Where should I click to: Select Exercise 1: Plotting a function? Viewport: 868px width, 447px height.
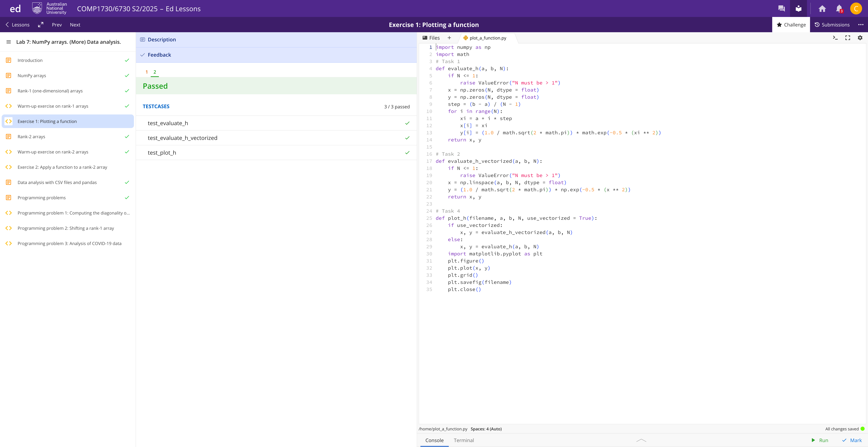coord(68,121)
